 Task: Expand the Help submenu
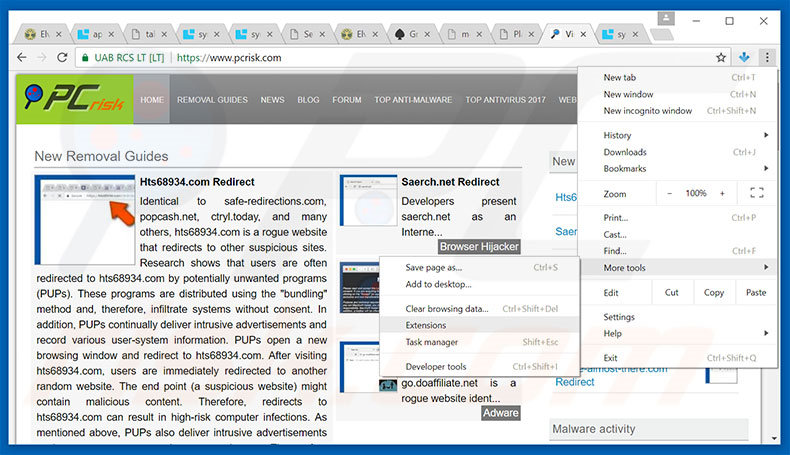(677, 334)
